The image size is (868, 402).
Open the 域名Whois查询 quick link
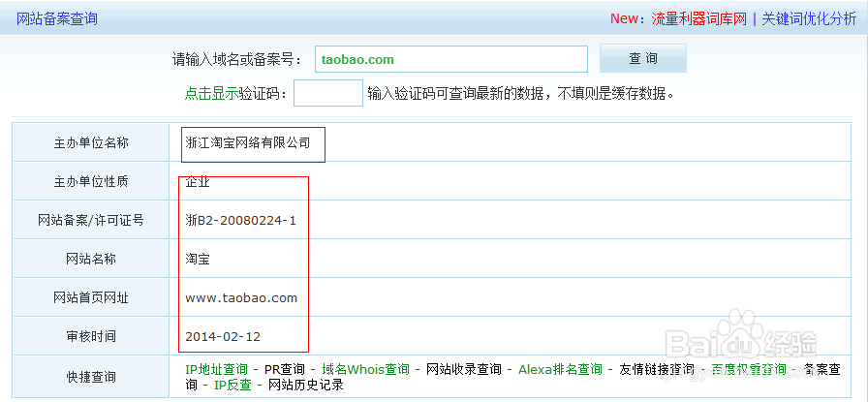pos(366,369)
